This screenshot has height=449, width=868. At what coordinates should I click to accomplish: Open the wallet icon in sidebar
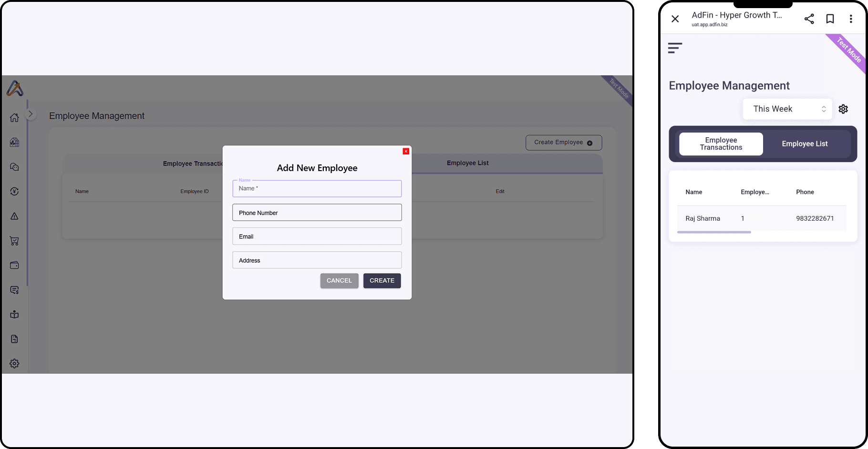(14, 265)
